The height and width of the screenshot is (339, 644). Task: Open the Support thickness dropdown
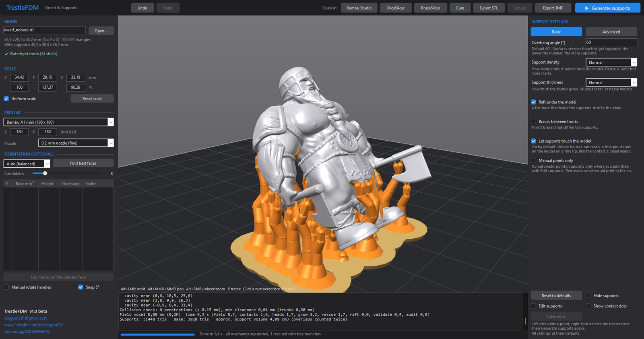[x=611, y=82]
